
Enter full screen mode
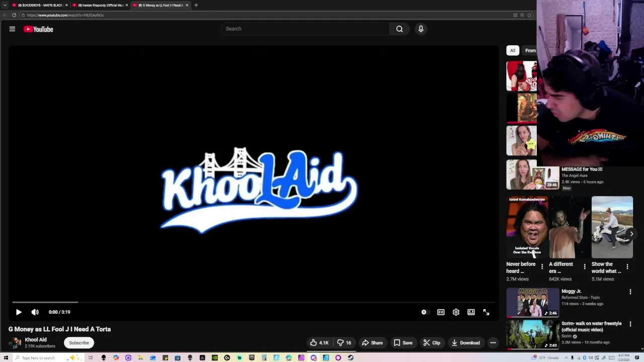(x=486, y=312)
